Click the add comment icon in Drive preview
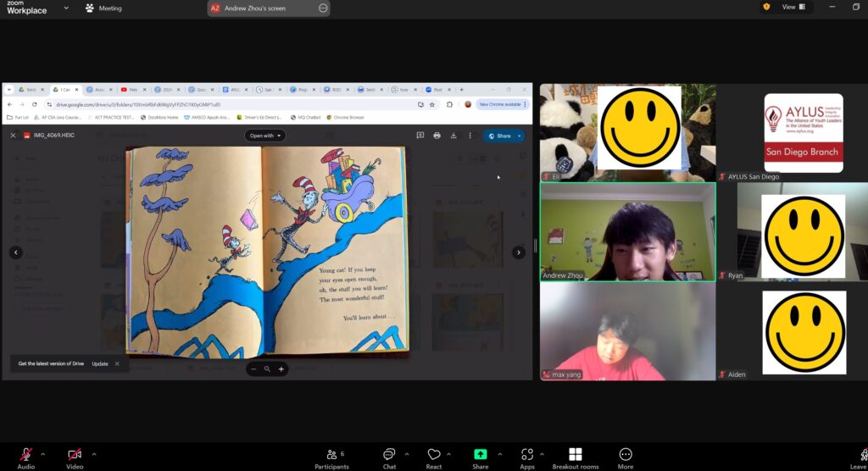 click(420, 135)
